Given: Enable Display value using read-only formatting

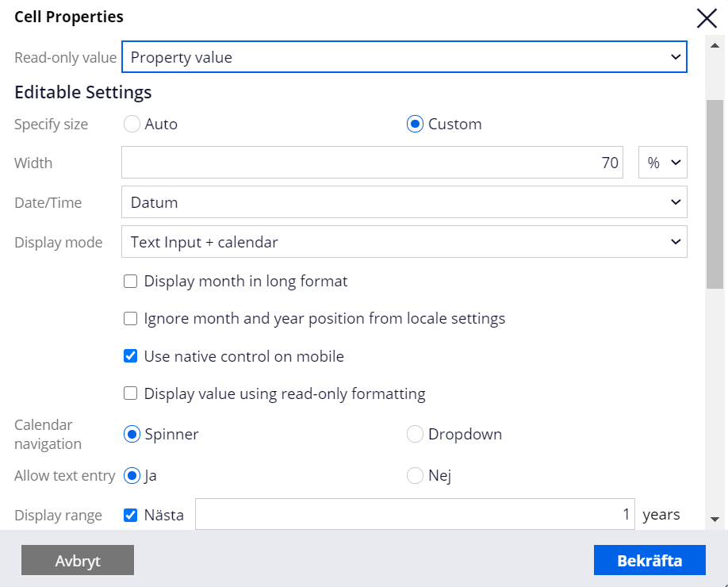Looking at the screenshot, I should (x=131, y=393).
